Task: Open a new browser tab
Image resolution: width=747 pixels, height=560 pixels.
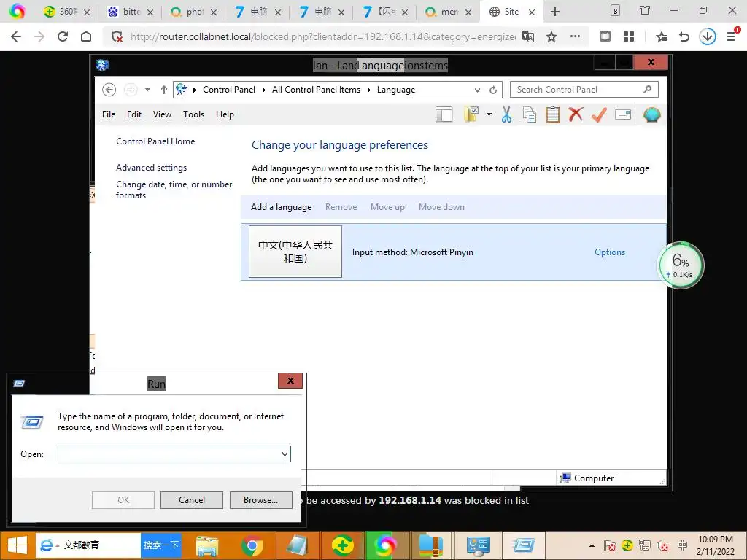Action: tap(555, 12)
